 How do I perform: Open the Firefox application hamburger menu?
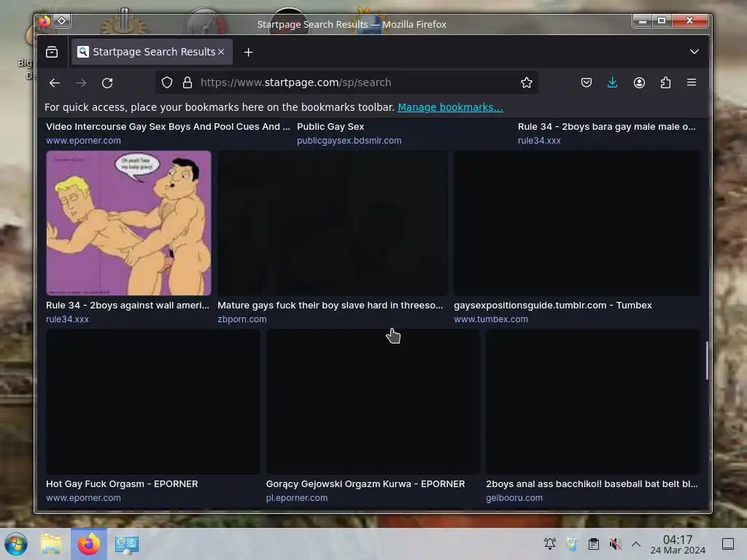(692, 83)
